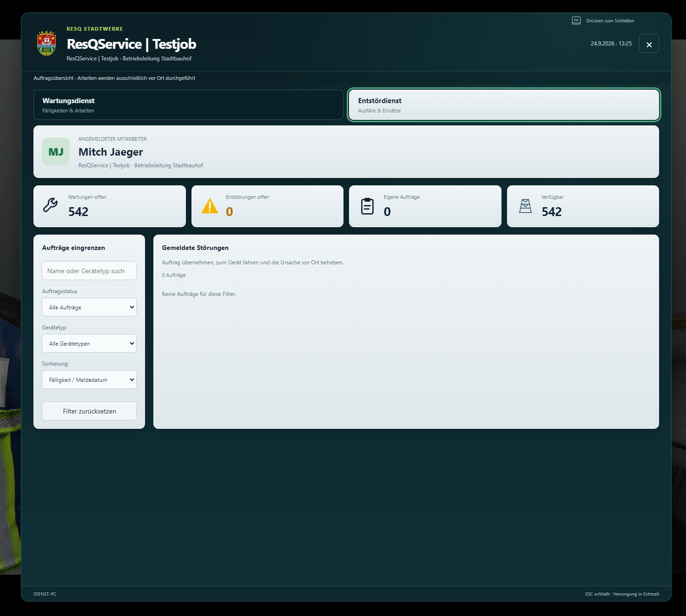The width and height of the screenshot is (686, 616).
Task: Click the Name oder Gerätetyp search field
Action: tap(89, 271)
